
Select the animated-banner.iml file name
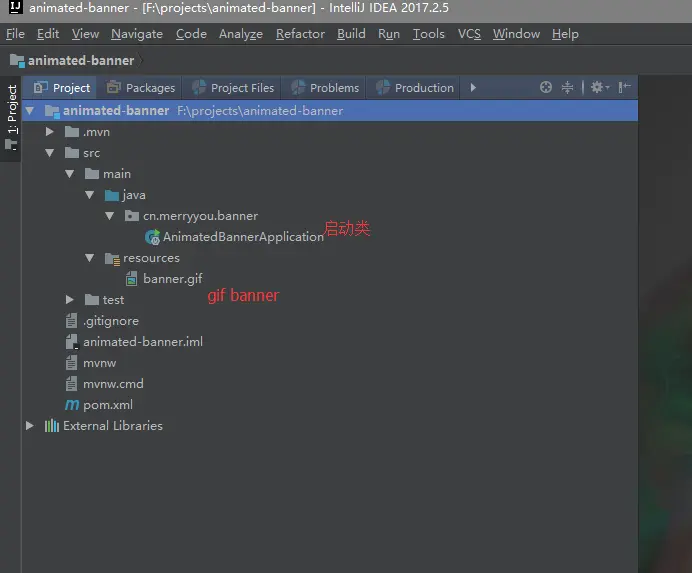(x=143, y=342)
